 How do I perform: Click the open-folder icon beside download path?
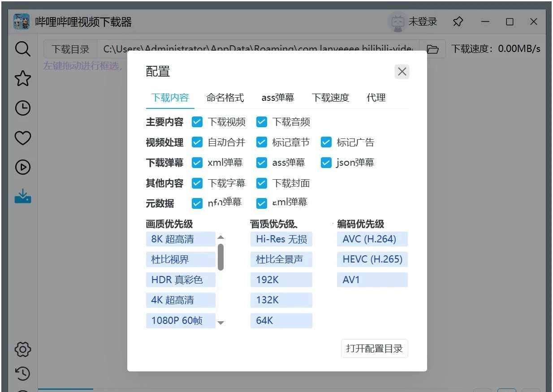432,49
